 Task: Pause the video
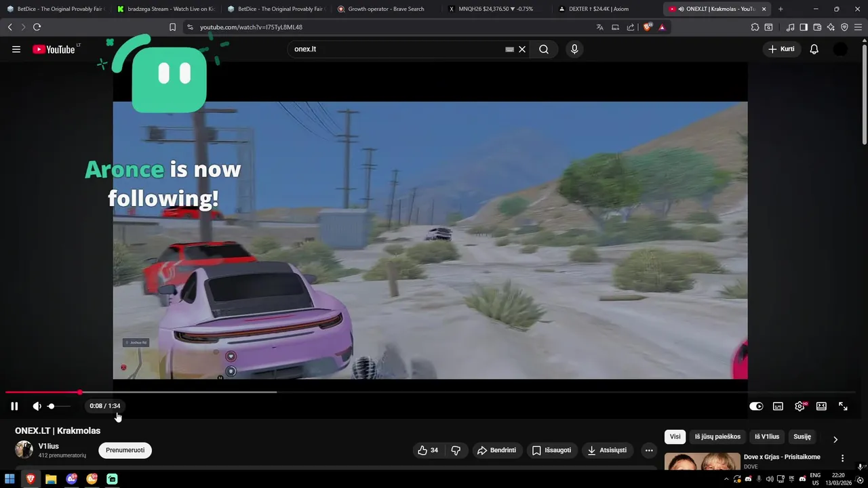14,406
